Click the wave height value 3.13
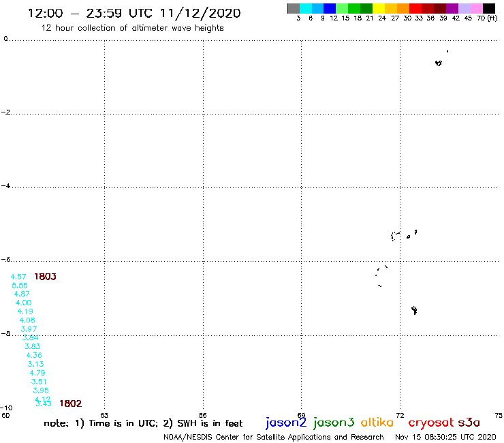The width and height of the screenshot is (504, 443). click(x=35, y=364)
